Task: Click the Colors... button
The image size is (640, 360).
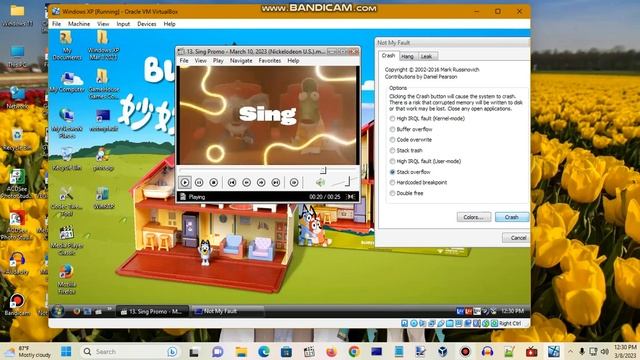Action: 473,217
